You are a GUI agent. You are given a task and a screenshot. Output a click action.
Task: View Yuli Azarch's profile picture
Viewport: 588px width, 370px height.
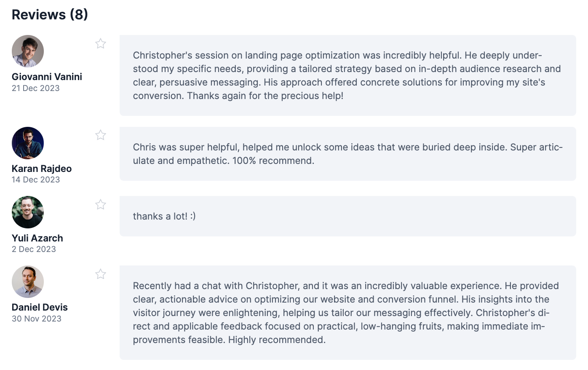tap(28, 212)
